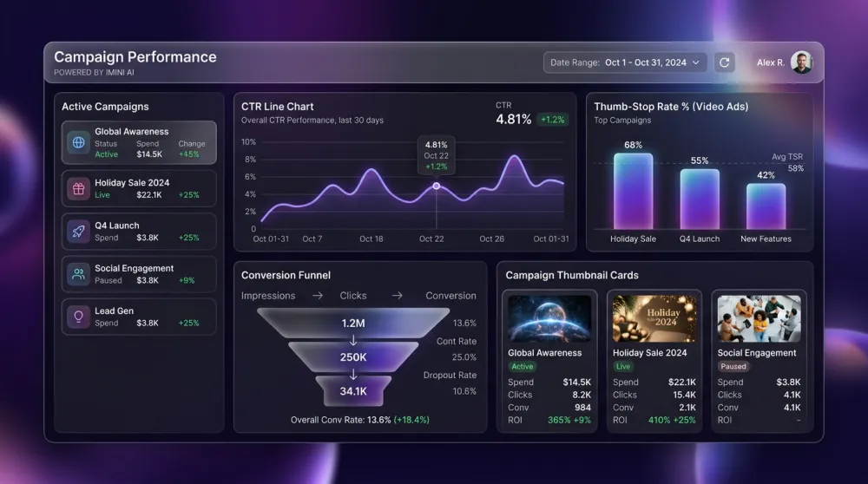This screenshot has height=484, width=868.
Task: Click the Conversion Funnel heading
Action: coord(286,275)
